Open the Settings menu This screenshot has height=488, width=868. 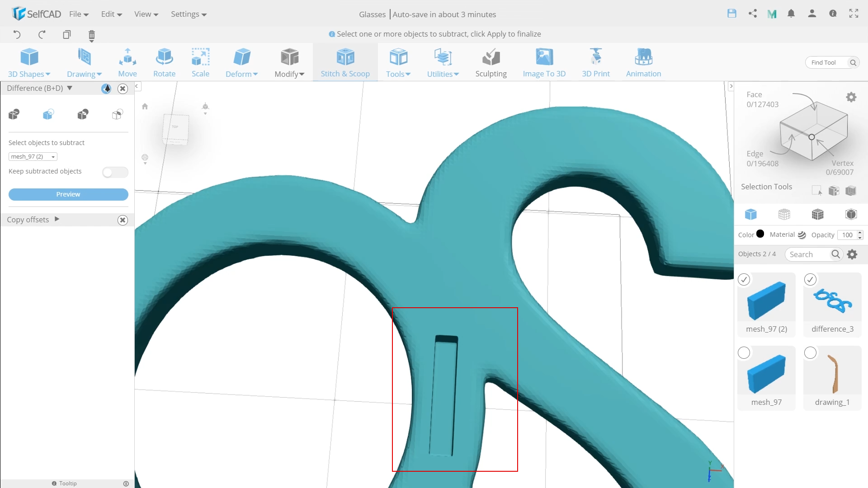click(189, 14)
